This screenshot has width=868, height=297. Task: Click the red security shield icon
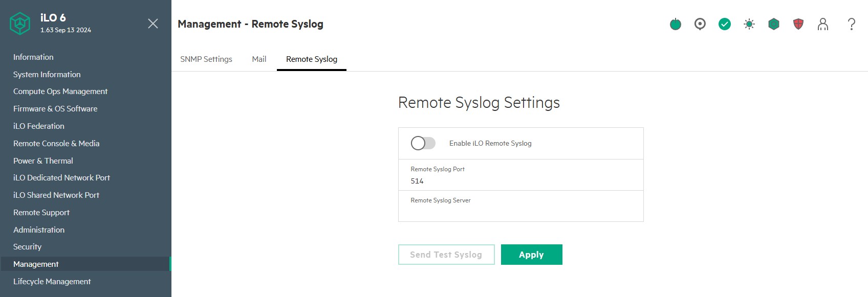click(x=798, y=24)
